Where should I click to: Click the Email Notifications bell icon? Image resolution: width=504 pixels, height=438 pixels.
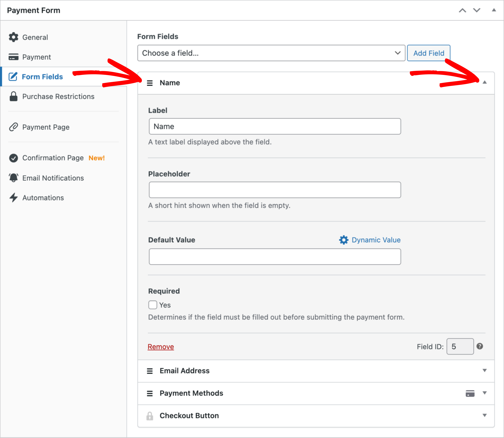point(13,178)
